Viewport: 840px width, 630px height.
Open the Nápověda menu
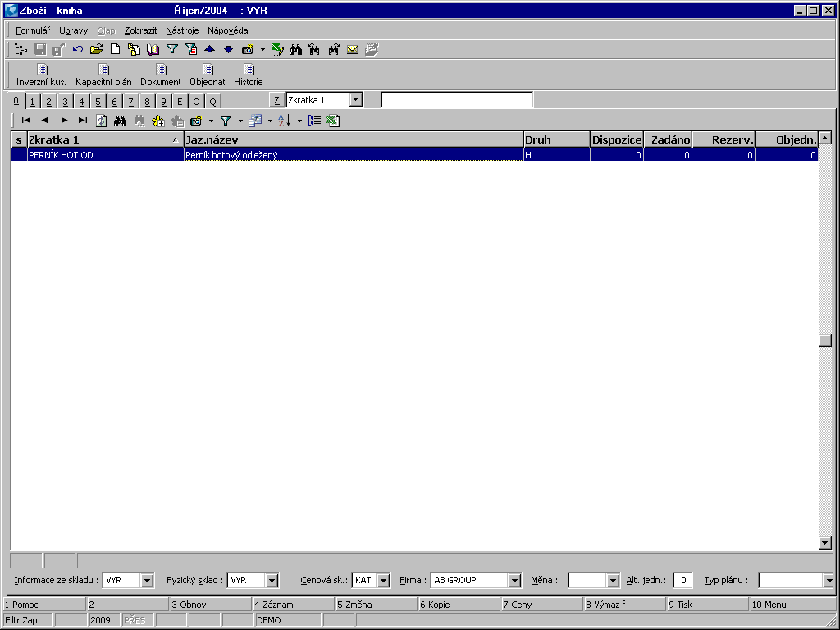[x=228, y=30]
